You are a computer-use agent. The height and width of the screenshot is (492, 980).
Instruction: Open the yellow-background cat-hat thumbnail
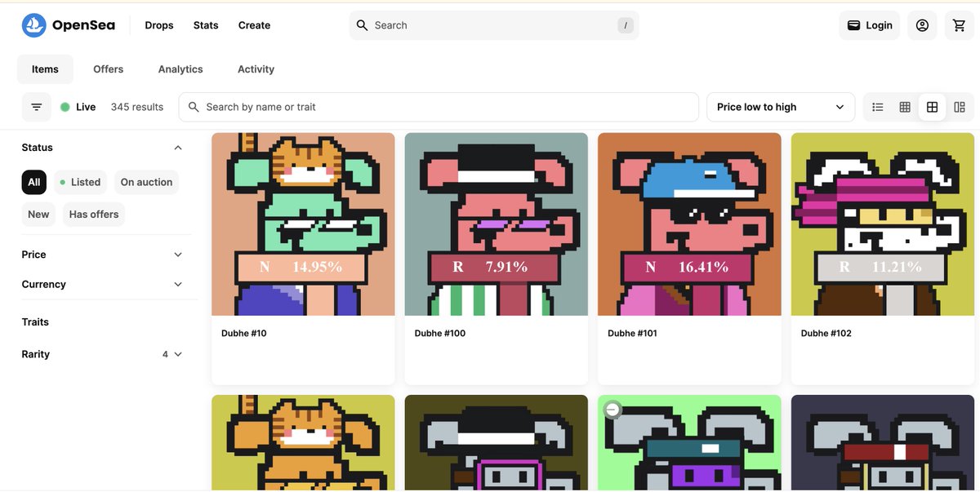pos(303,443)
